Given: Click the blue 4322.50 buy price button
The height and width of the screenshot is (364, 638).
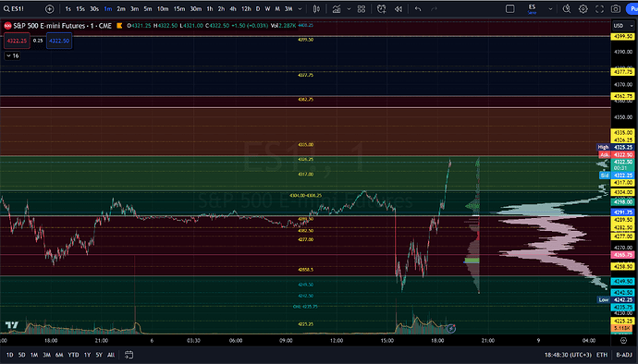Looking at the screenshot, I should point(59,41).
